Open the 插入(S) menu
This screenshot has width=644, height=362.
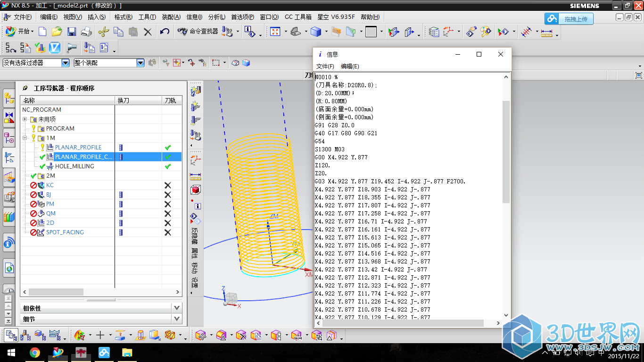pos(97,17)
